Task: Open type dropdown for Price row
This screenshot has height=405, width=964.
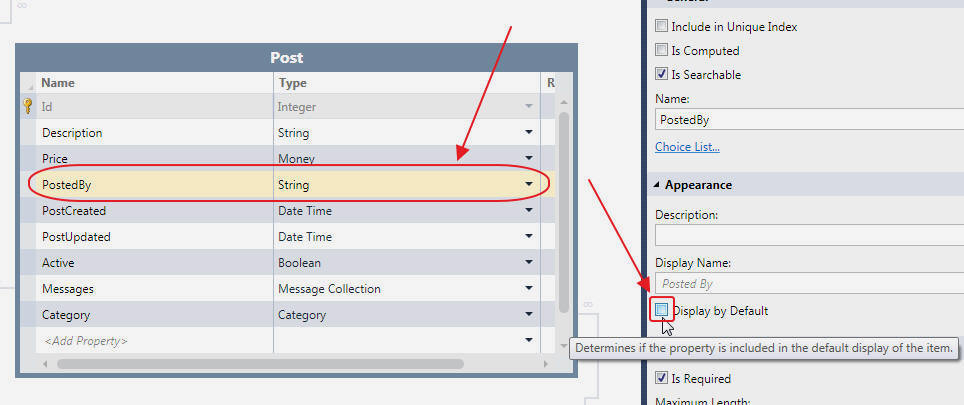Action: pyautogui.click(x=529, y=159)
